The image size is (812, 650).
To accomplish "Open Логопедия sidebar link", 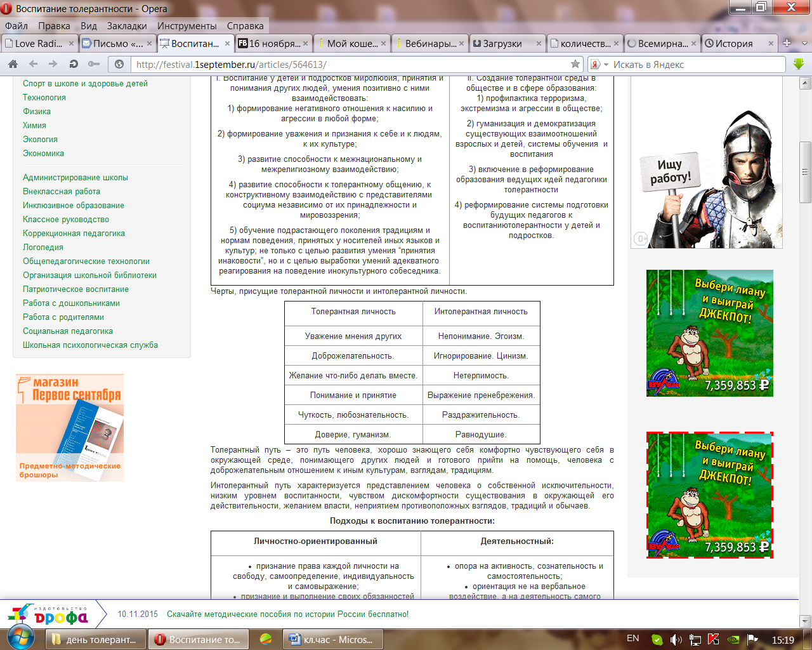I will 43,247.
